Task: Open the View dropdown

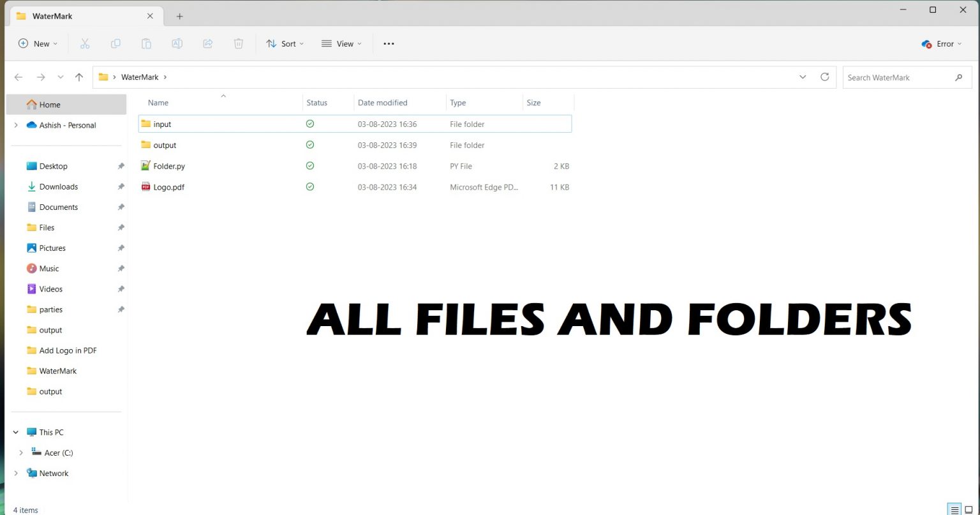Action: [342, 43]
